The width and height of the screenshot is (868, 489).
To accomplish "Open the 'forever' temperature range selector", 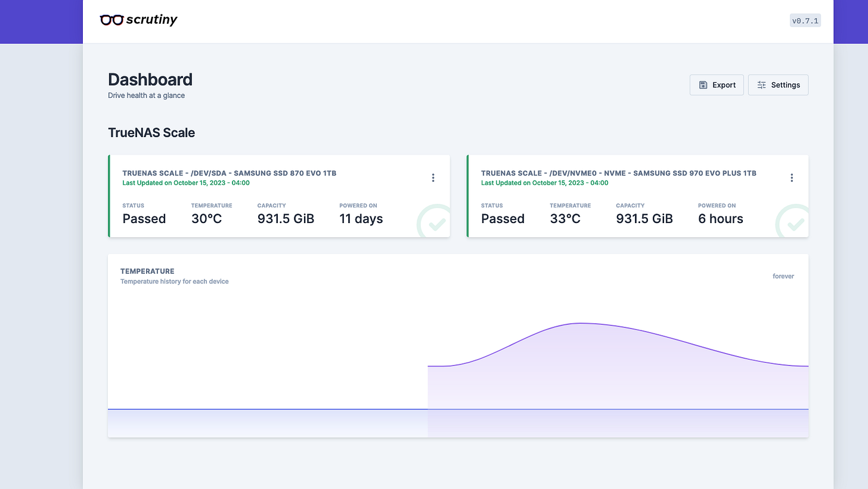I will click(783, 276).
